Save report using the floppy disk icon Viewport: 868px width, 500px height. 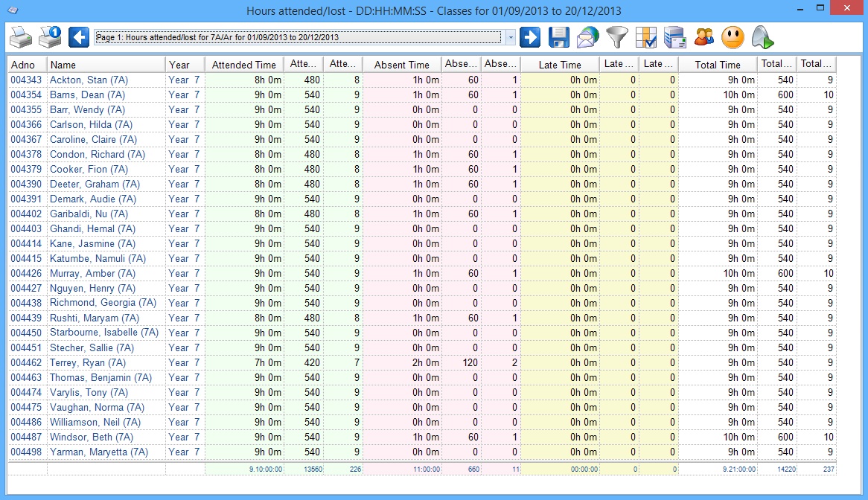click(558, 38)
